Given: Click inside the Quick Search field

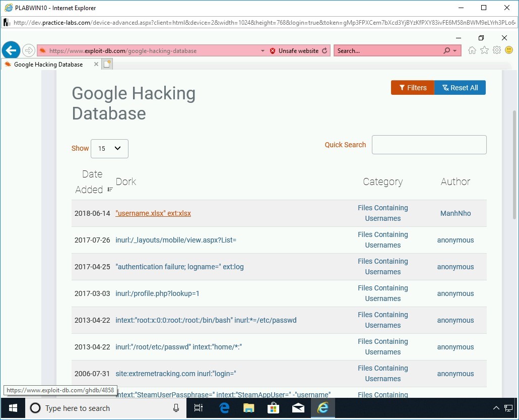Looking at the screenshot, I should [429, 145].
